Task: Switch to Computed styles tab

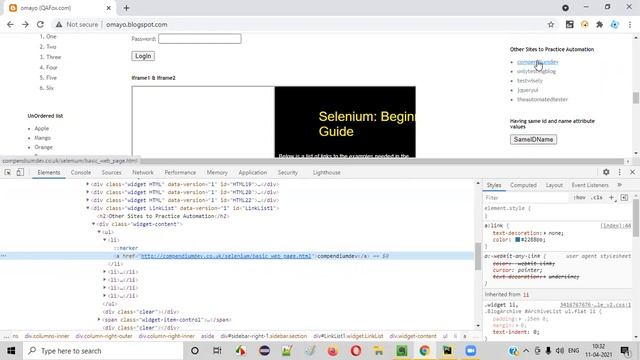Action: pyautogui.click(x=523, y=185)
